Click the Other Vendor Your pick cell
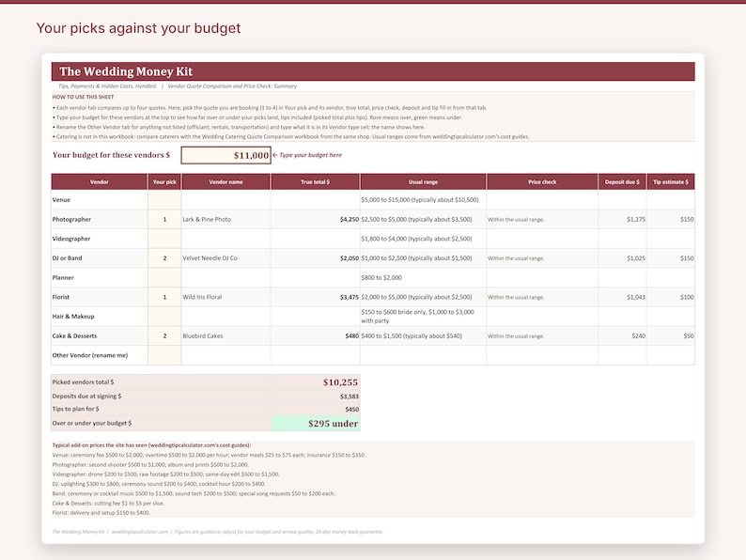 pos(164,355)
